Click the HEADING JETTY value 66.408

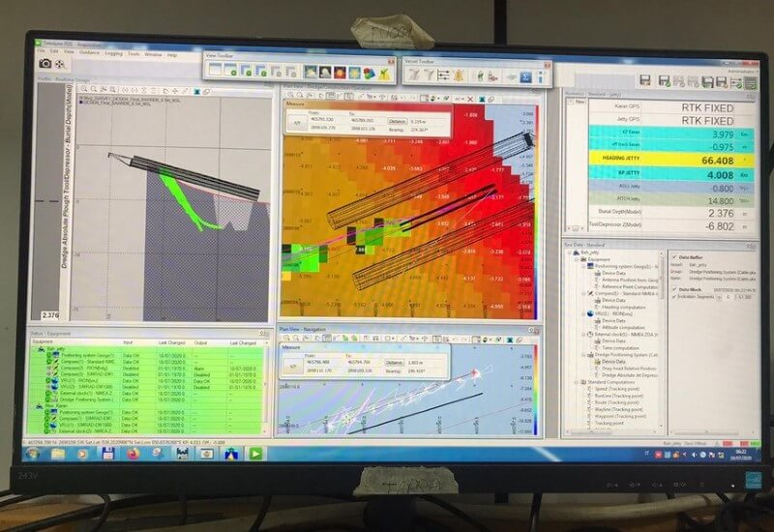[717, 161]
